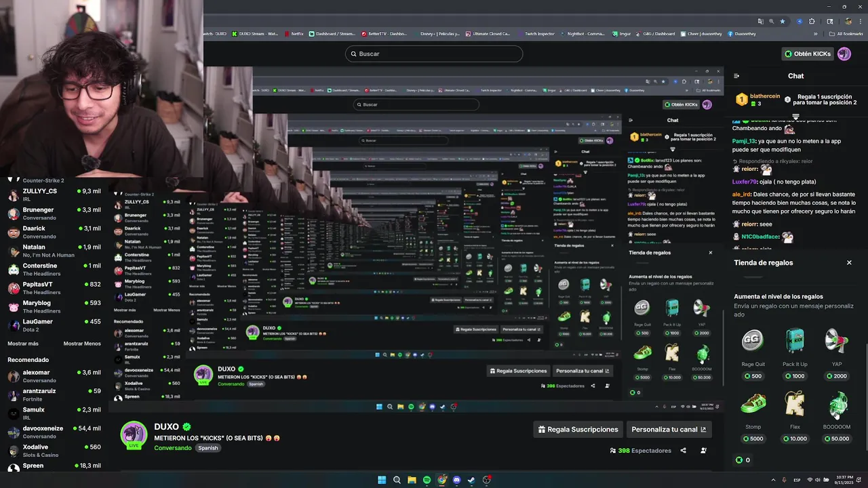Open the All Bookmarks folder

click(846, 33)
